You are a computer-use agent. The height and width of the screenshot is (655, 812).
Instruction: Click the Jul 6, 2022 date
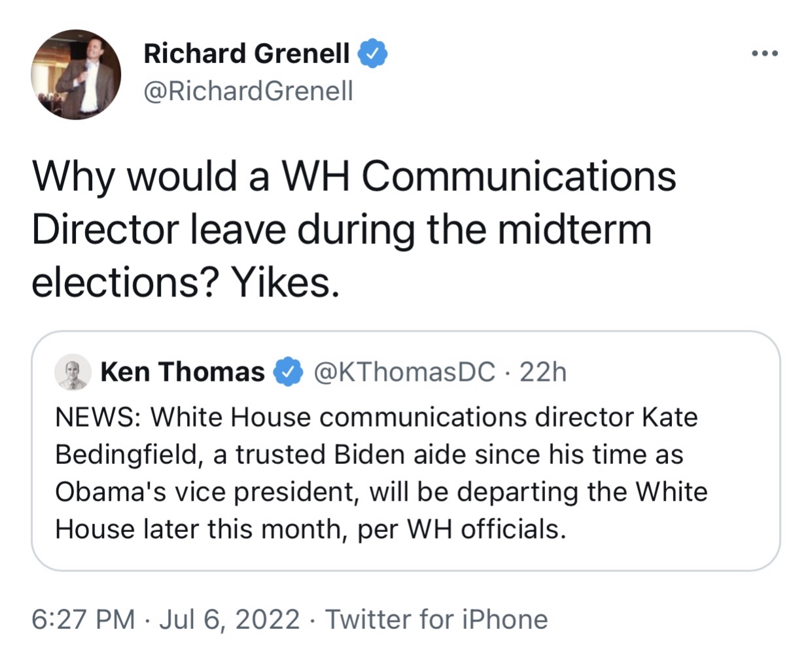click(x=229, y=619)
